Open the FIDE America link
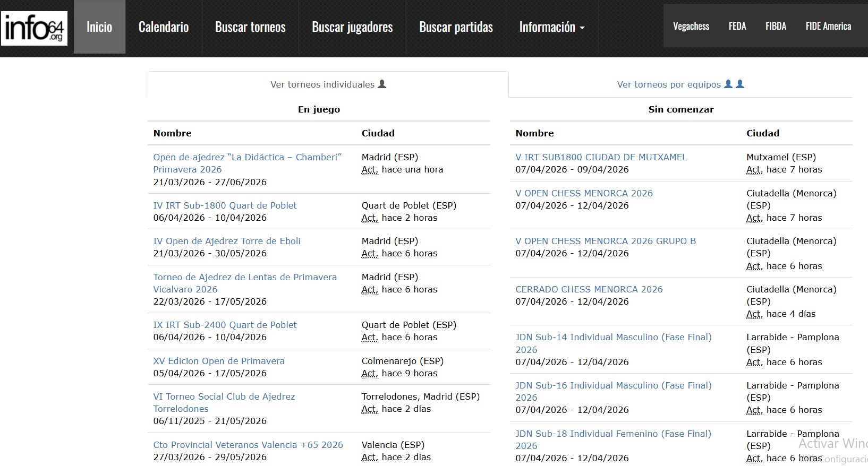 828,26
